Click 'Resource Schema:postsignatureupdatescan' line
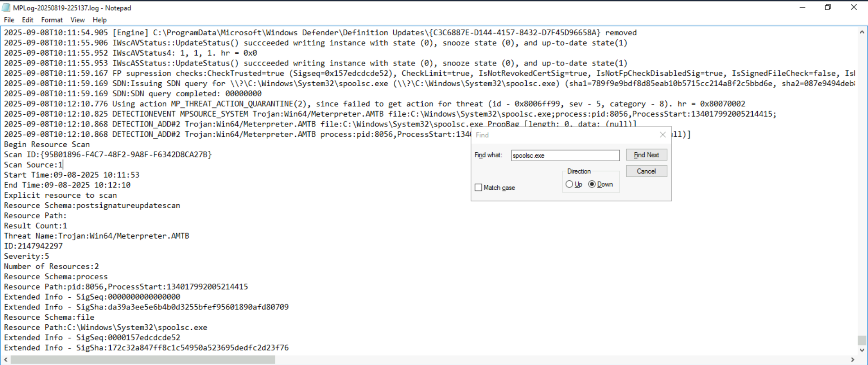The image size is (868, 365). pos(92,206)
